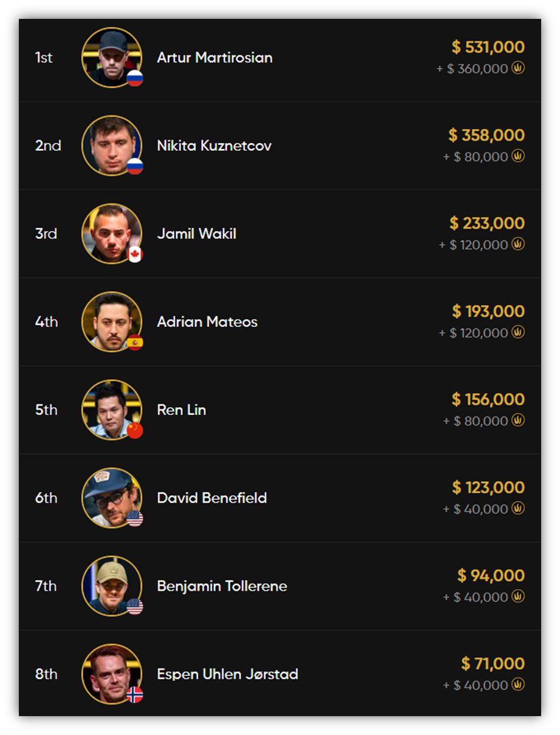The image size is (560, 735).
Task: Open the Benjamin Tollerene name link
Action: click(x=222, y=586)
